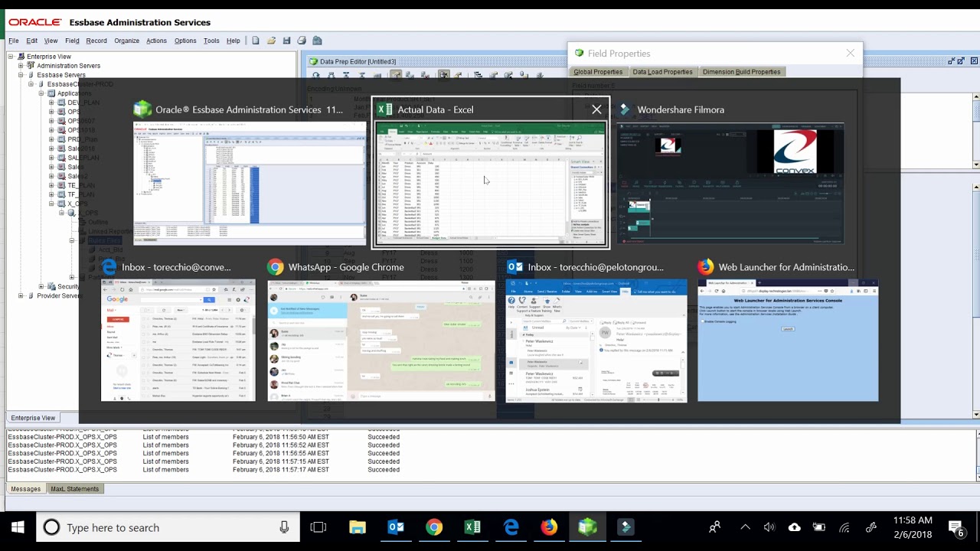
Task: Select Enterprise View in the tree
Action: pos(49,57)
